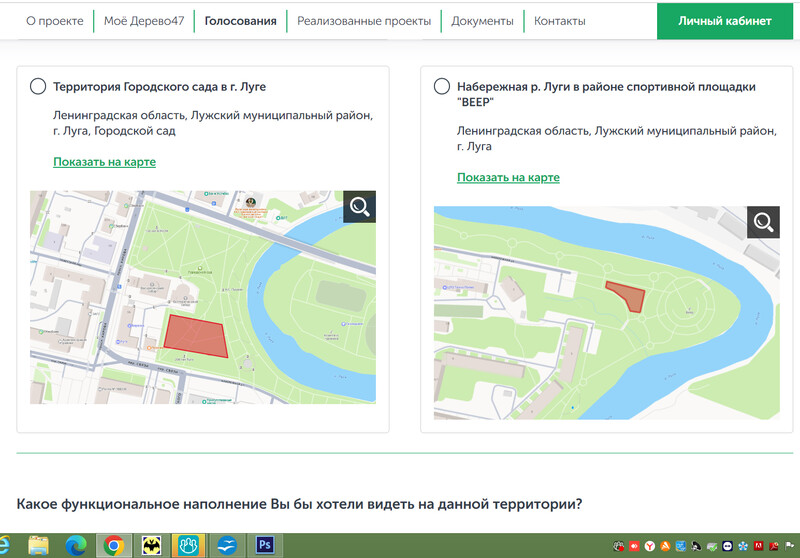Open the Документы menu item
Screen dimensions: 800x558
[x=482, y=21]
